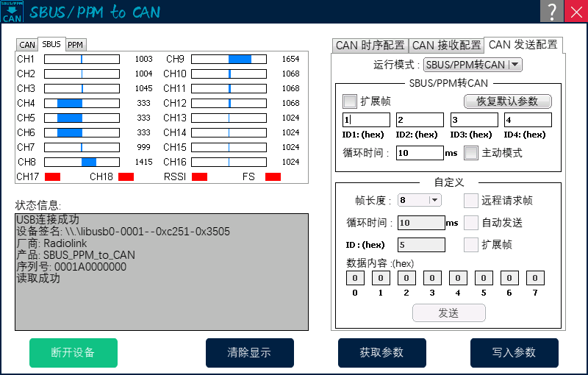Check the 远程请求帧 option
Viewport: 588px width, 375px height.
pos(471,200)
